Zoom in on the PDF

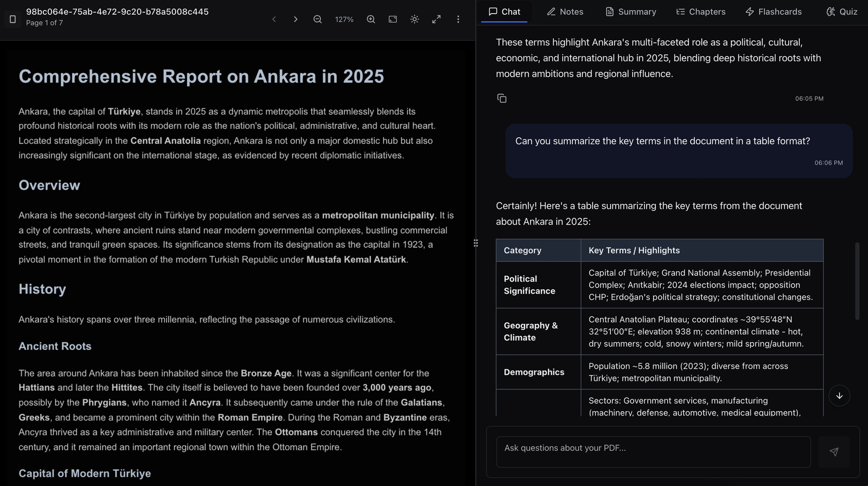(371, 20)
